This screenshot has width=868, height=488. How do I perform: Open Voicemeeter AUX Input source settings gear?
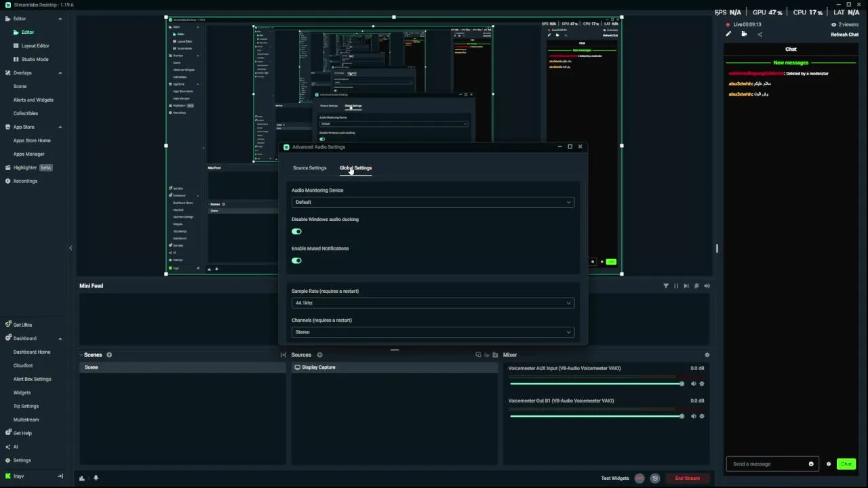(x=702, y=384)
